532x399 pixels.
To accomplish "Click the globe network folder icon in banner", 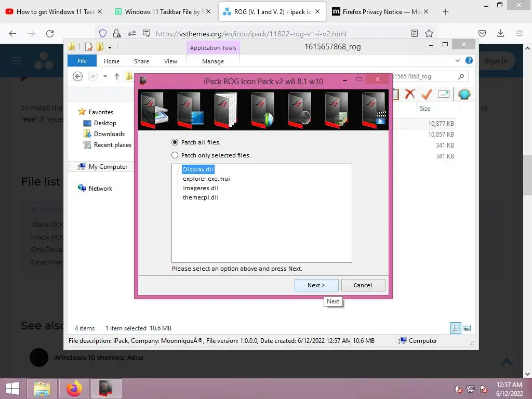I will [x=263, y=110].
